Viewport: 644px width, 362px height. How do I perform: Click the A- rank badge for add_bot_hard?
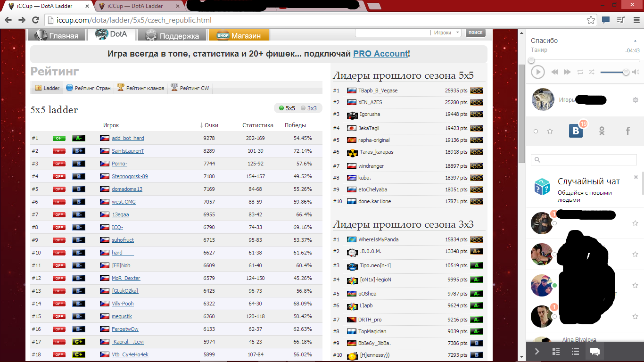click(78, 138)
